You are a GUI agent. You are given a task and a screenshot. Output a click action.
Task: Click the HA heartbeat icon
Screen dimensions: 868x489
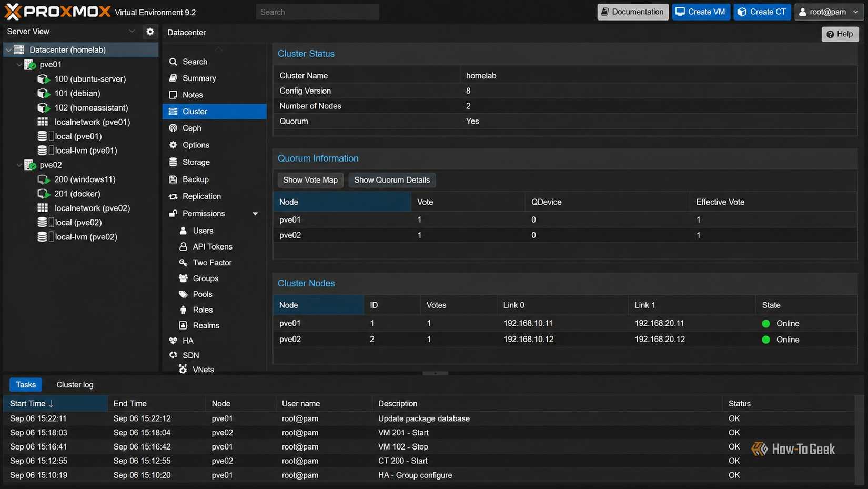pyautogui.click(x=173, y=341)
